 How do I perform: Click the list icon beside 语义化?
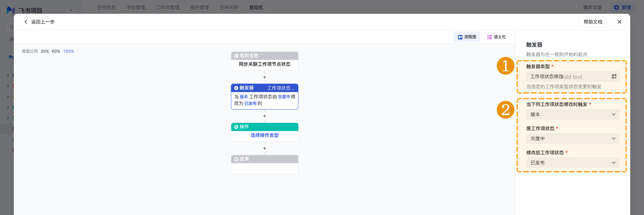[490, 37]
